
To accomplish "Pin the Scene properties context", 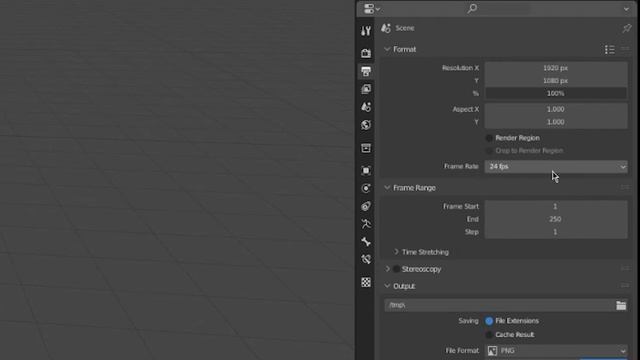I will click(x=627, y=28).
